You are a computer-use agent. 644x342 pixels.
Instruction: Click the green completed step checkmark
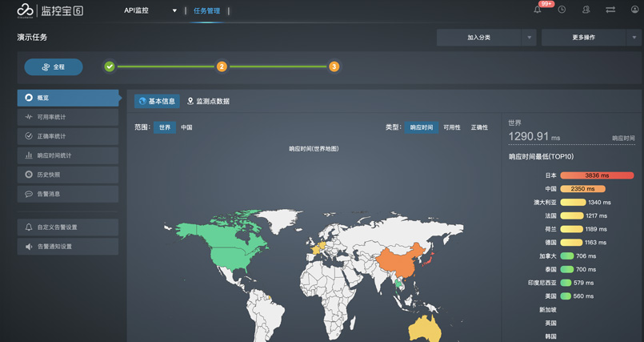point(110,66)
